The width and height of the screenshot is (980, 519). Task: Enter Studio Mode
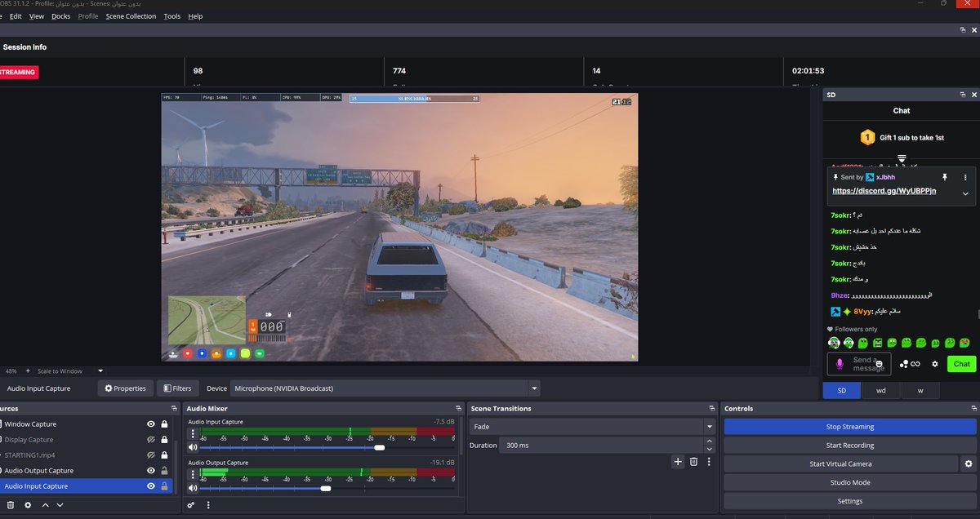click(850, 482)
